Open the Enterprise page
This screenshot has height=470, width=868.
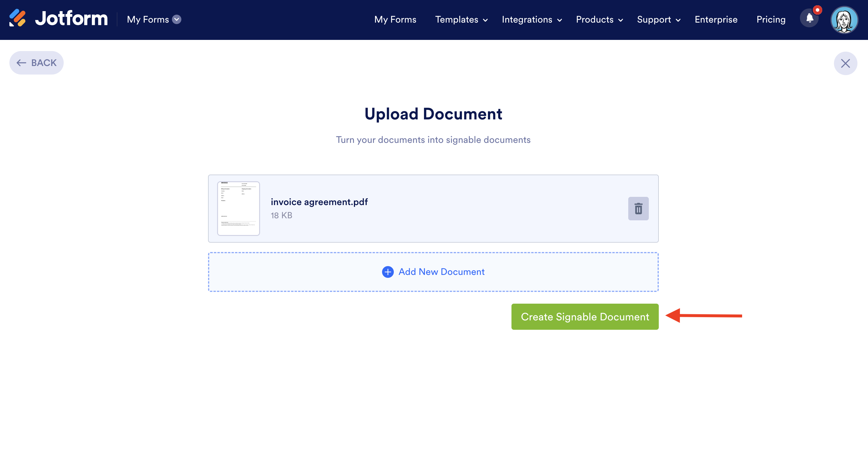click(716, 20)
